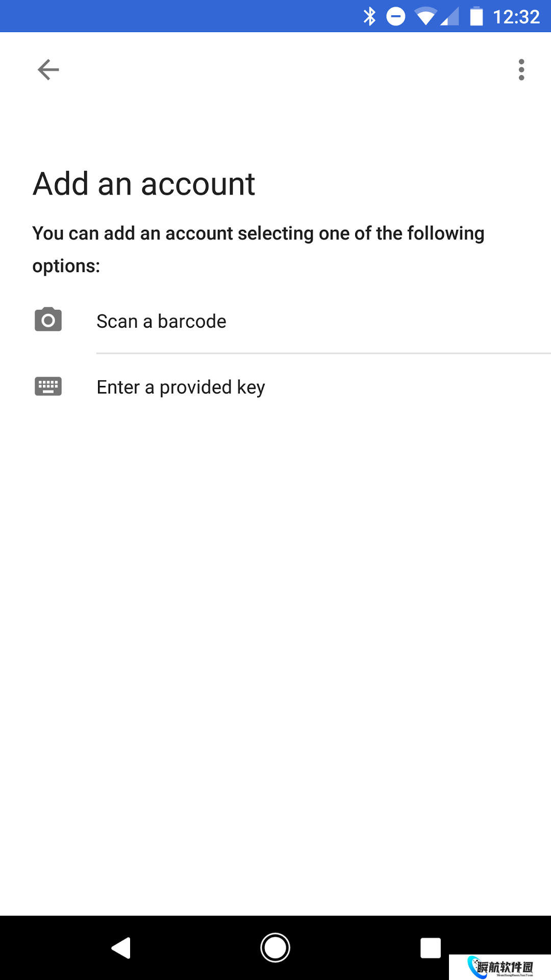Tap the Wi-Fi signal status icon
The height and width of the screenshot is (980, 551).
coord(425,16)
